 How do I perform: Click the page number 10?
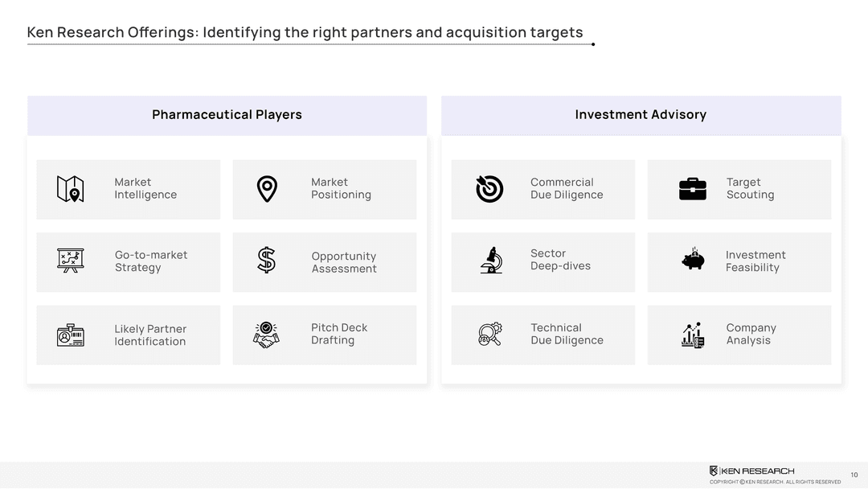coord(854,475)
